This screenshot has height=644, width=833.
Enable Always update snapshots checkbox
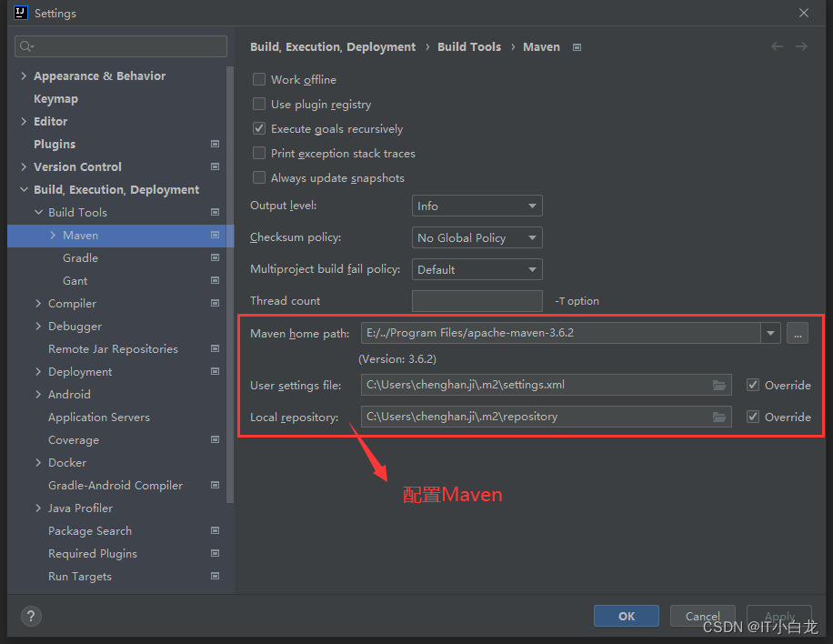[x=259, y=178]
